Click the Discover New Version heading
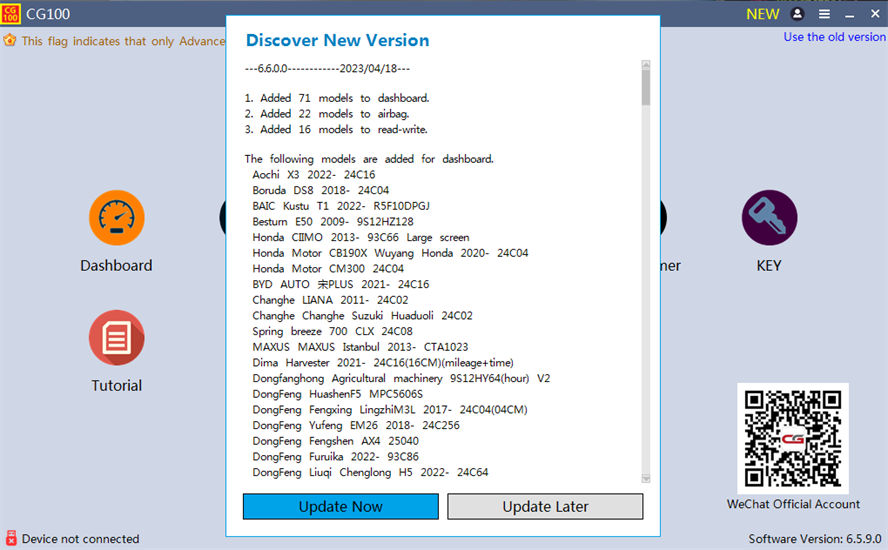The height and width of the screenshot is (550, 888). point(337,41)
